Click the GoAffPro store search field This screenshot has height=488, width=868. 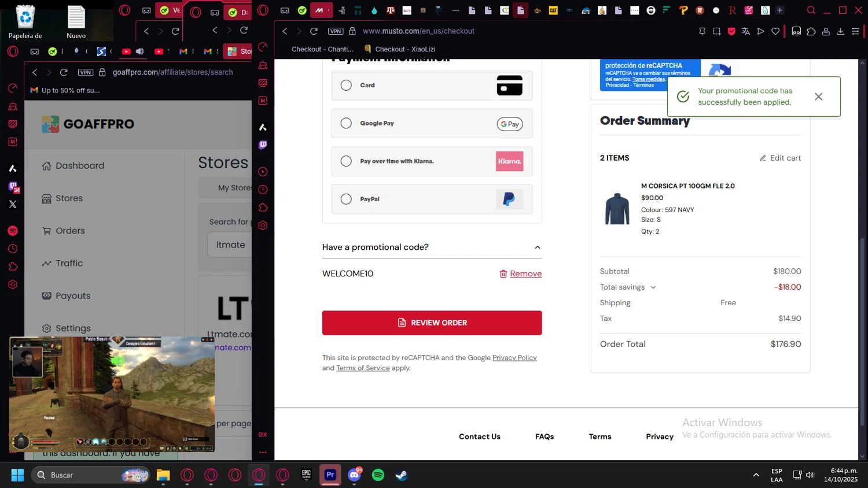pos(230,245)
